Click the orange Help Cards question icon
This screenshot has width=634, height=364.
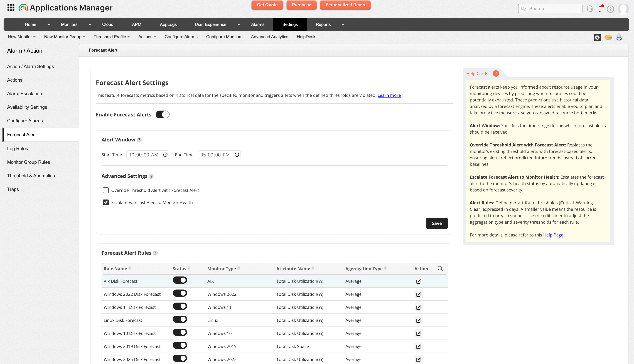click(x=496, y=73)
